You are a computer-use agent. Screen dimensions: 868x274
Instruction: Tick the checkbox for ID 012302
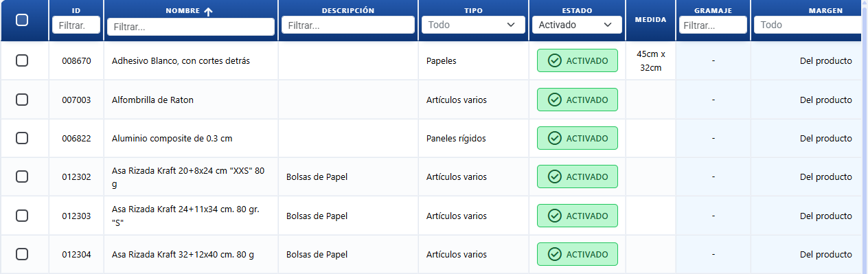pos(22,176)
